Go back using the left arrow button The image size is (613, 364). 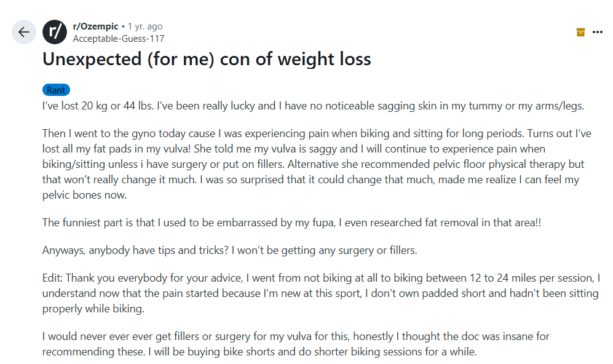[x=24, y=32]
